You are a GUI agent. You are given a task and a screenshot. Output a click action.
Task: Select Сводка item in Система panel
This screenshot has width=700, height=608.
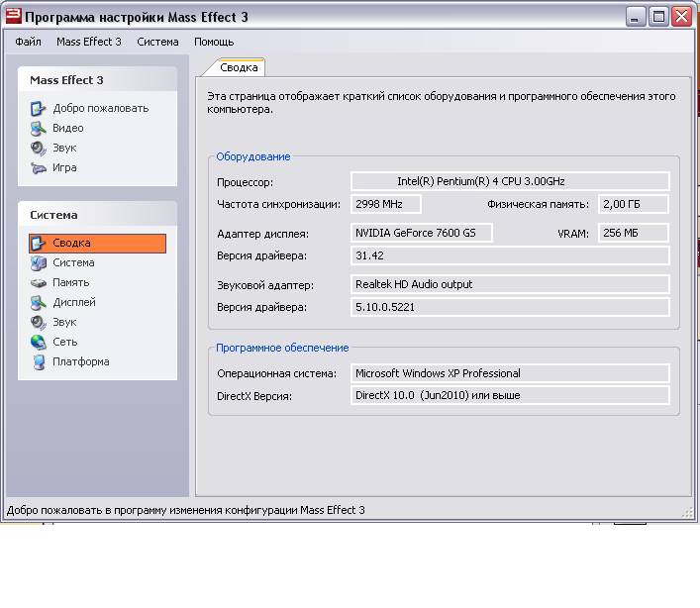(97, 243)
